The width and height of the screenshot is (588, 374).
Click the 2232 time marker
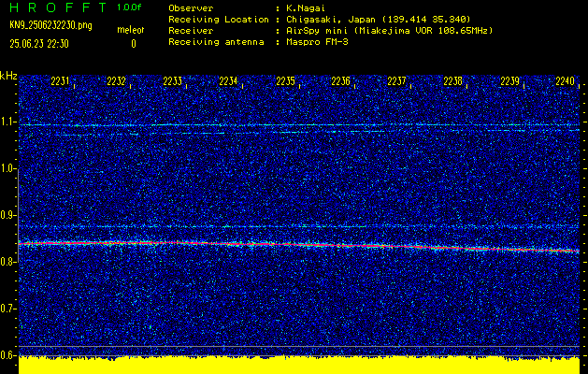click(116, 81)
